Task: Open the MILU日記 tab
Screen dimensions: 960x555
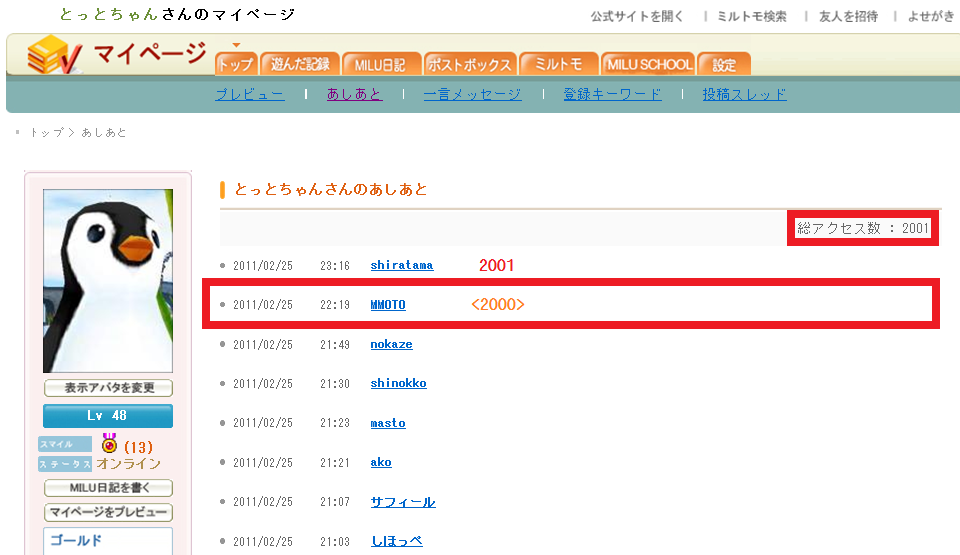Action: (381, 64)
